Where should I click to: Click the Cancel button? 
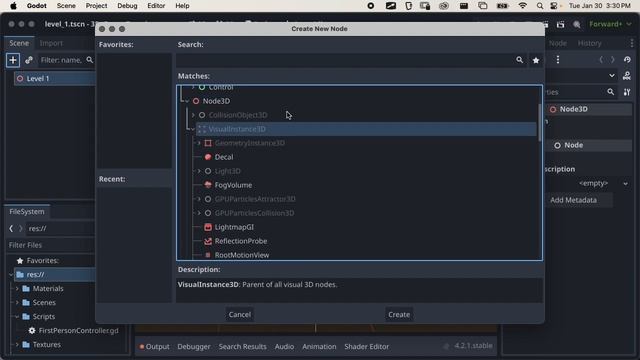point(240,315)
